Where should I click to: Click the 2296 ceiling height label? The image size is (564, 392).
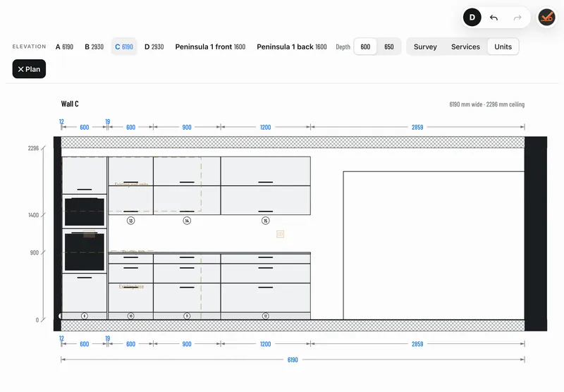[x=33, y=148]
